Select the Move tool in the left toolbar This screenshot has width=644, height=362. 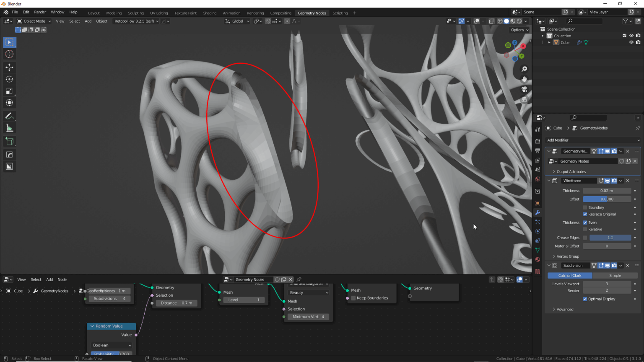[x=9, y=67]
